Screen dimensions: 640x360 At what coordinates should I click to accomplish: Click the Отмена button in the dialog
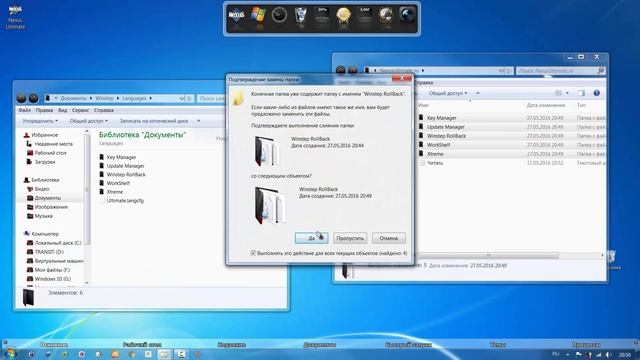tap(389, 238)
